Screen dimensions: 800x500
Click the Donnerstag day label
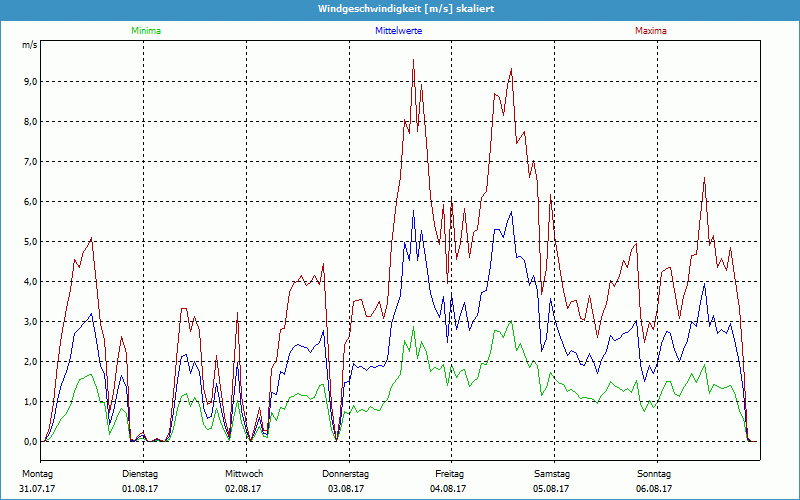click(345, 474)
